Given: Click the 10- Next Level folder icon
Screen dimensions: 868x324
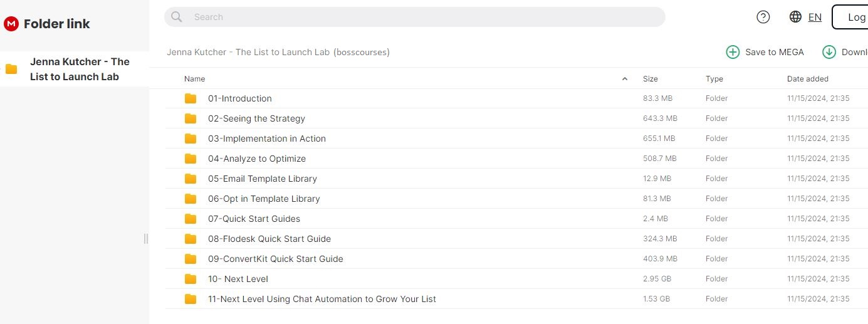Looking at the screenshot, I should pyautogui.click(x=191, y=279).
